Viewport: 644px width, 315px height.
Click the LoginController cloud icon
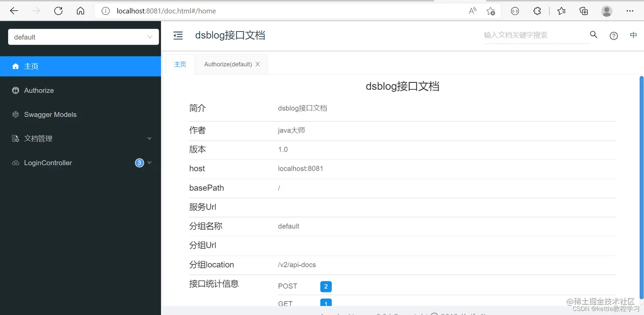tap(16, 163)
